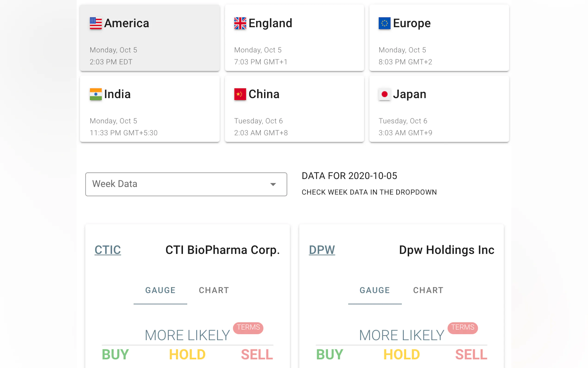Open the CTIC ticker link
The width and height of the screenshot is (588, 368).
point(108,250)
